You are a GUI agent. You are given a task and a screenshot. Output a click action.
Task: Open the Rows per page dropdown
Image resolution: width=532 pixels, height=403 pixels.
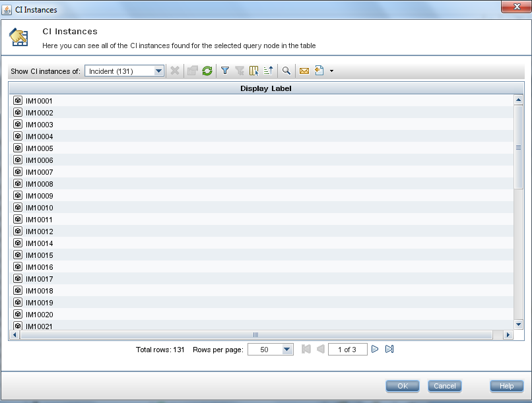pos(271,350)
